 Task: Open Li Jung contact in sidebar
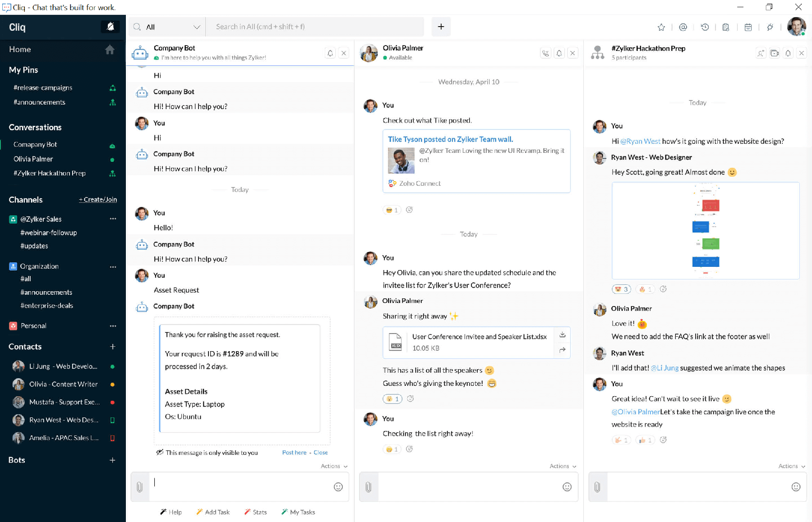[x=63, y=366]
